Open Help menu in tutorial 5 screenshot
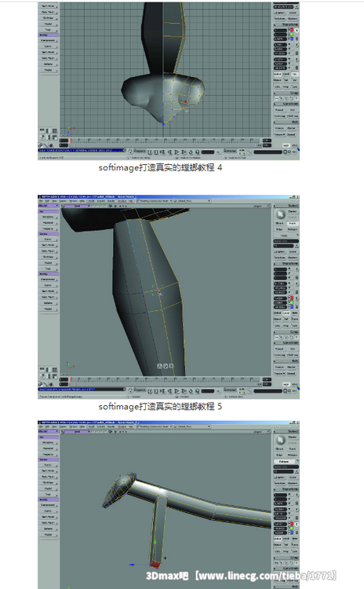 (x=82, y=201)
